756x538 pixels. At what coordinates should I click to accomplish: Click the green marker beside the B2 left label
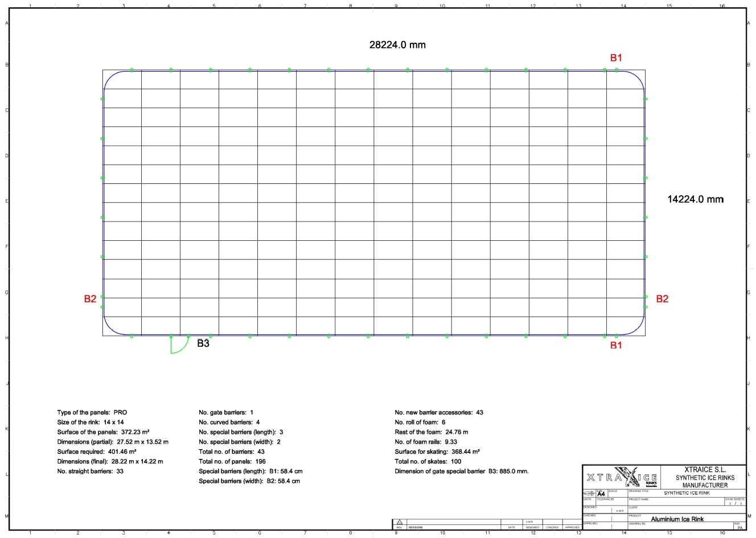pyautogui.click(x=102, y=297)
